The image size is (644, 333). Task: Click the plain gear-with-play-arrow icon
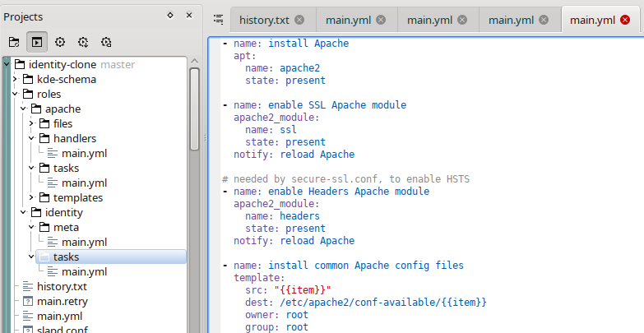60,42
